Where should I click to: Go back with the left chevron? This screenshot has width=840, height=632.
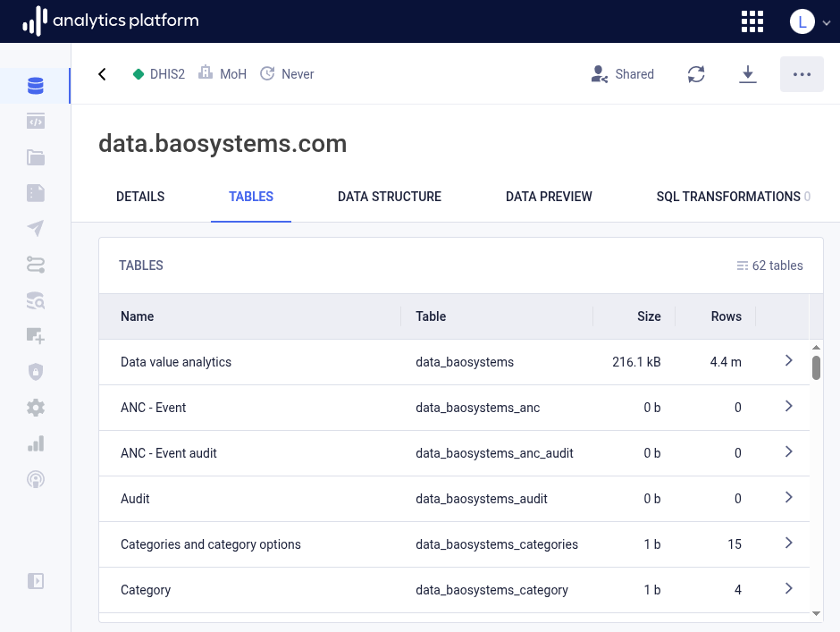[103, 74]
